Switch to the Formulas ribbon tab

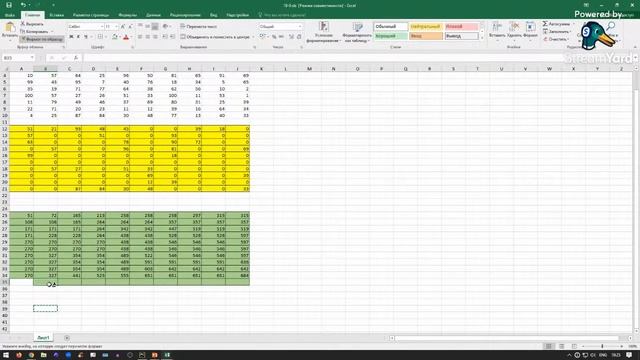[127, 15]
